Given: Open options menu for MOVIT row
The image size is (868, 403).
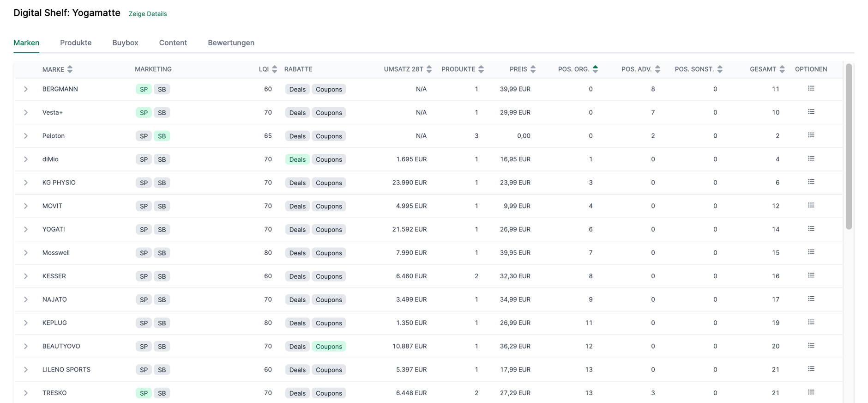Looking at the screenshot, I should 811,205.
